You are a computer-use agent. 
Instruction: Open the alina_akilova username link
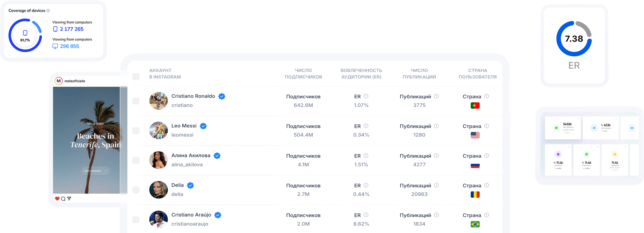187,165
